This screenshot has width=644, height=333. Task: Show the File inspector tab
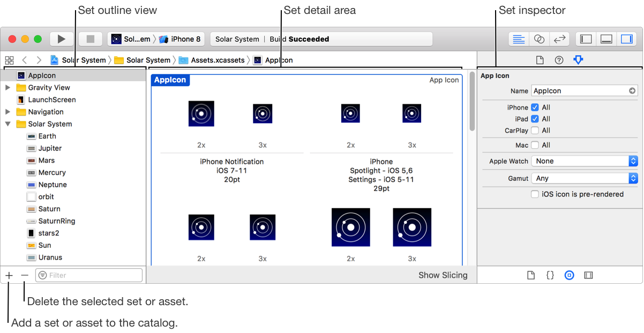[x=540, y=60]
